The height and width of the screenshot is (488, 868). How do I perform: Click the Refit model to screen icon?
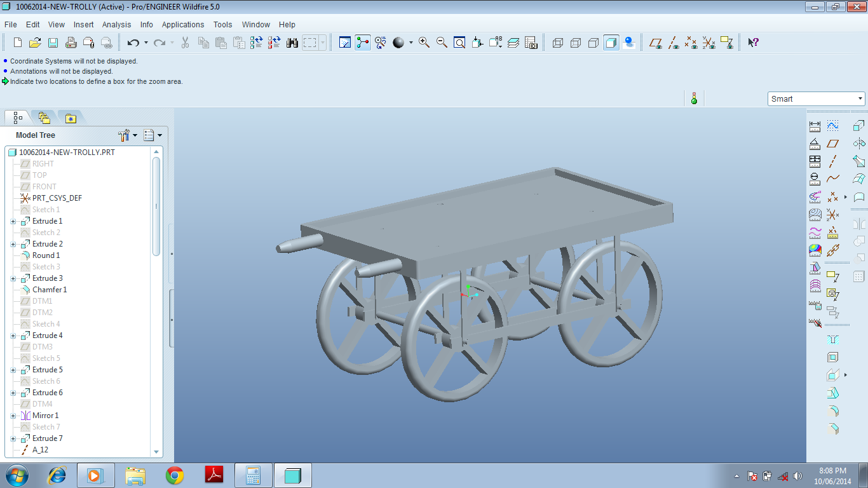coord(459,43)
